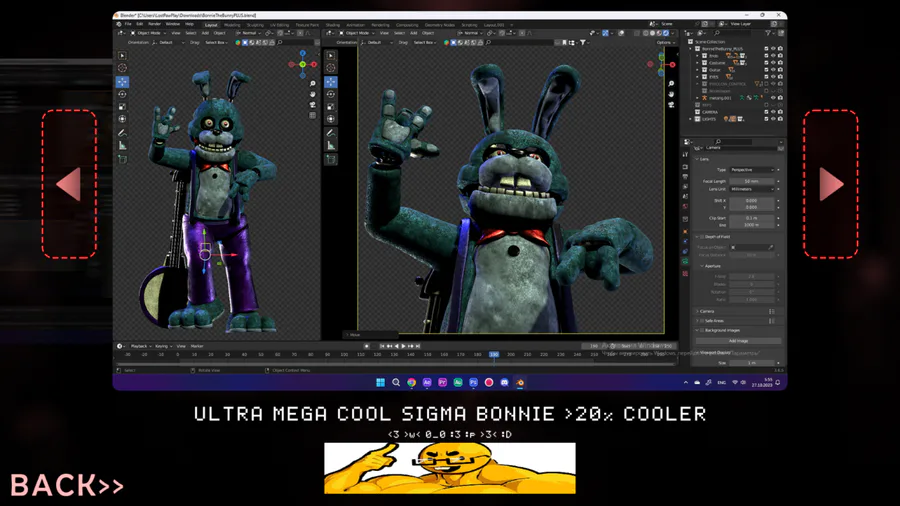The image size is (900, 506).
Task: Hide LIGHTS collection via eye icon
Action: coord(773,119)
